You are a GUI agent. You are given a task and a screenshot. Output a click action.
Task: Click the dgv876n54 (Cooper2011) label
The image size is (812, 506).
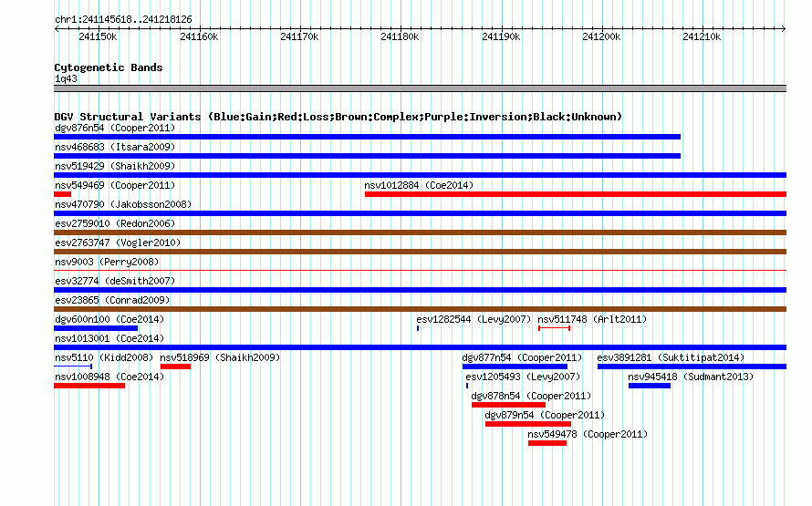pos(115,128)
